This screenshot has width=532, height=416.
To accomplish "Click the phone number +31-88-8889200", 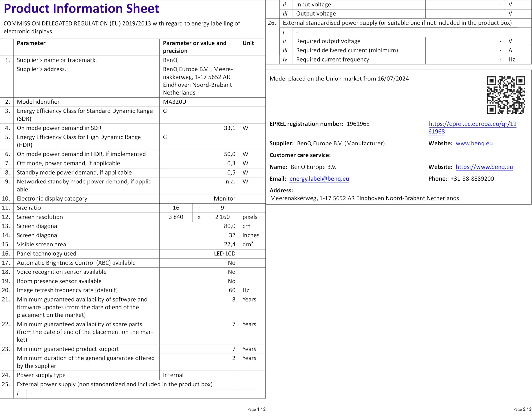I will 472,178.
